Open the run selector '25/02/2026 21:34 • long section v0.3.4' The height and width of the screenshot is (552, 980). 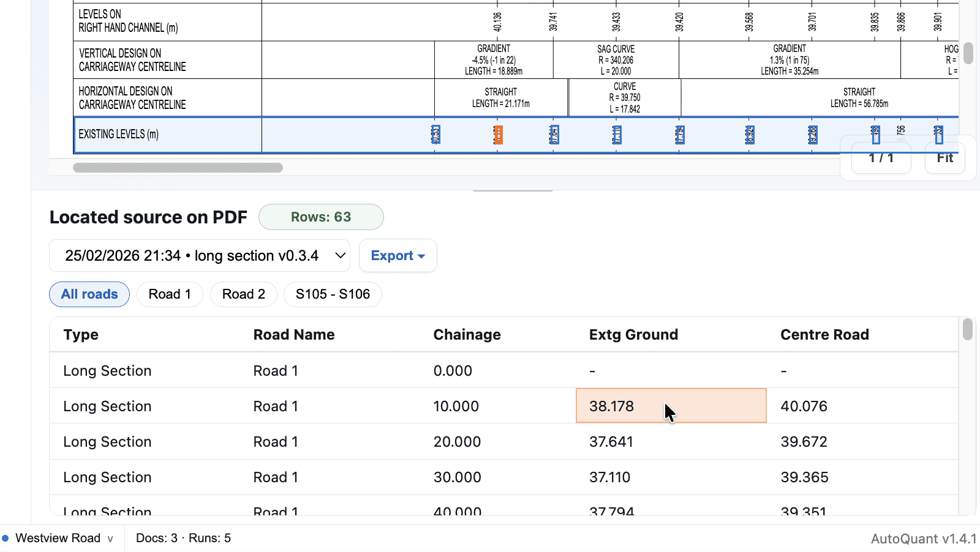point(200,256)
